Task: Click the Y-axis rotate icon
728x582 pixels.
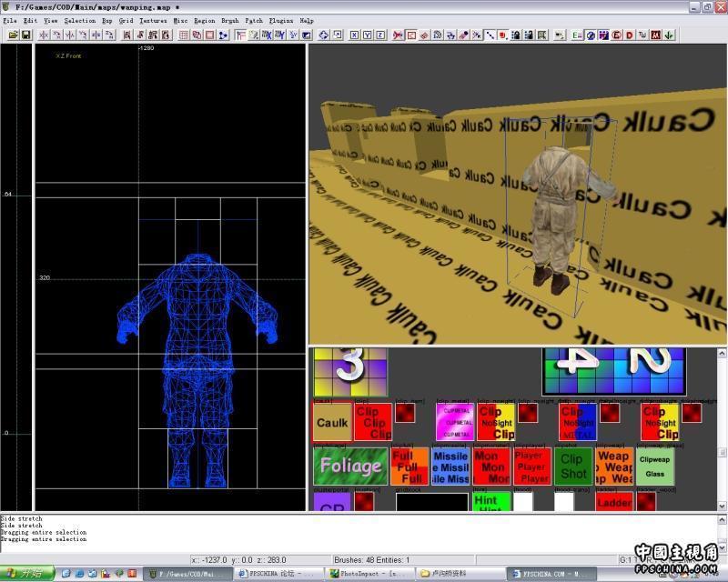Action: (x=83, y=35)
